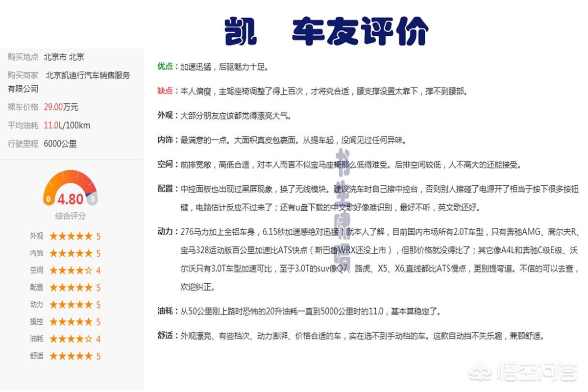Click the 配置 five-star rating
Image resolution: width=588 pixels, height=392 pixels.
click(x=71, y=288)
